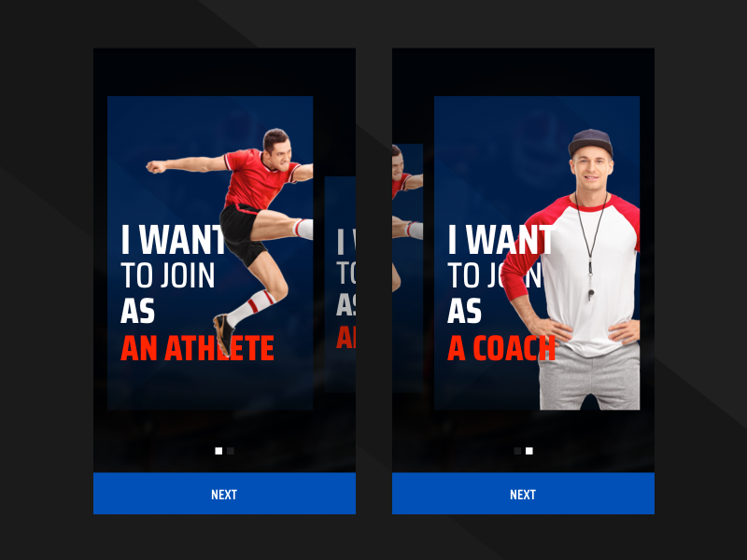Select the dim second dot on athlete screen
Screen dimensions: 747x560
pos(231,451)
